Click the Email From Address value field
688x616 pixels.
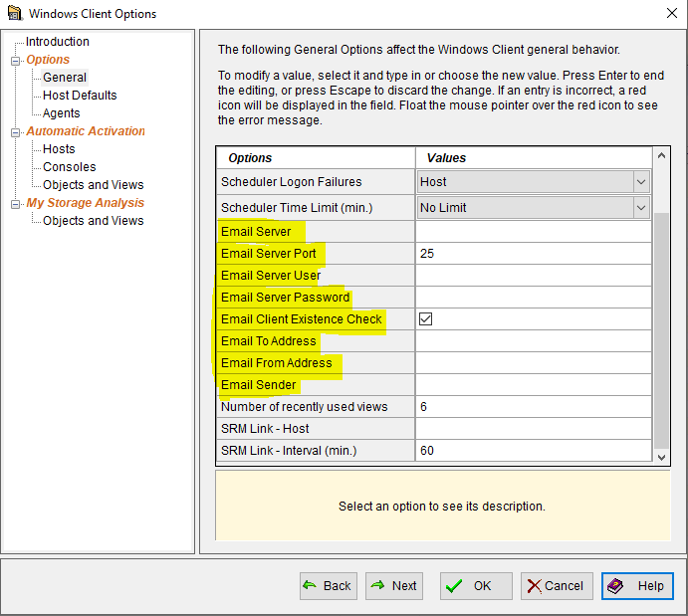point(533,363)
